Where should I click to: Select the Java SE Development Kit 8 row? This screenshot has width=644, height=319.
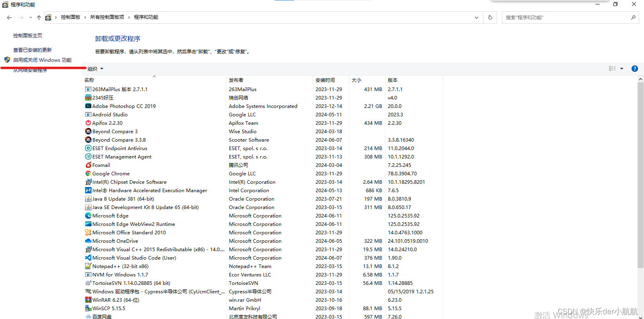tap(263, 207)
